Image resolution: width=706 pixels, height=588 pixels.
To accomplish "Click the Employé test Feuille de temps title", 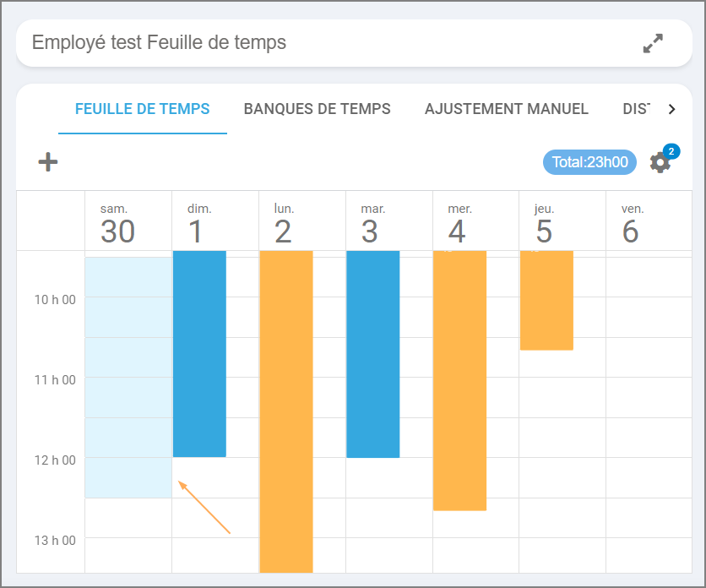I will coord(159,42).
